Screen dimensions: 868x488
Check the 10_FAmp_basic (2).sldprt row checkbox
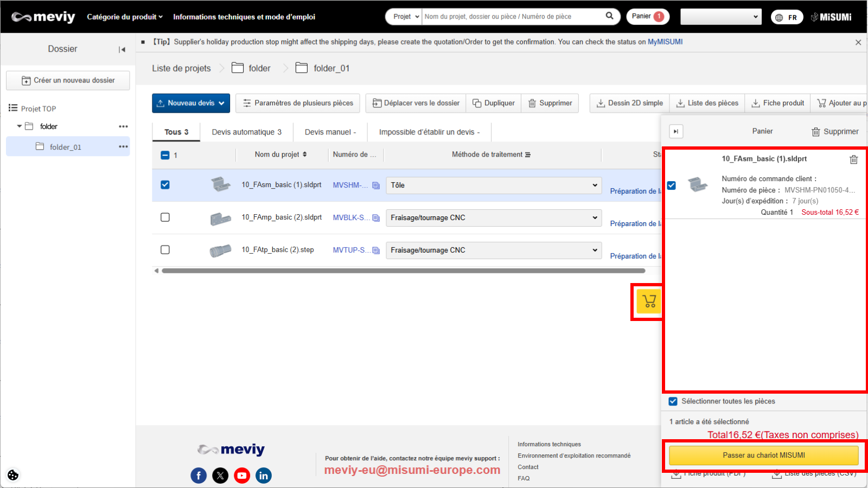pos(165,217)
